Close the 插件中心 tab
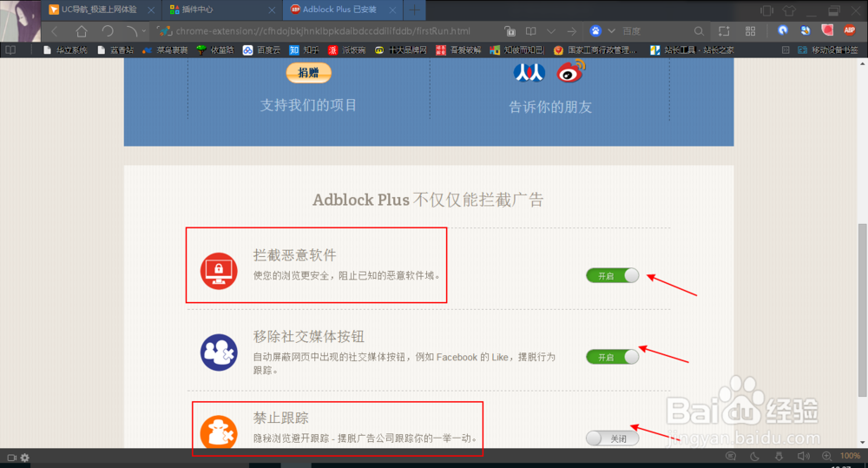 271,10
